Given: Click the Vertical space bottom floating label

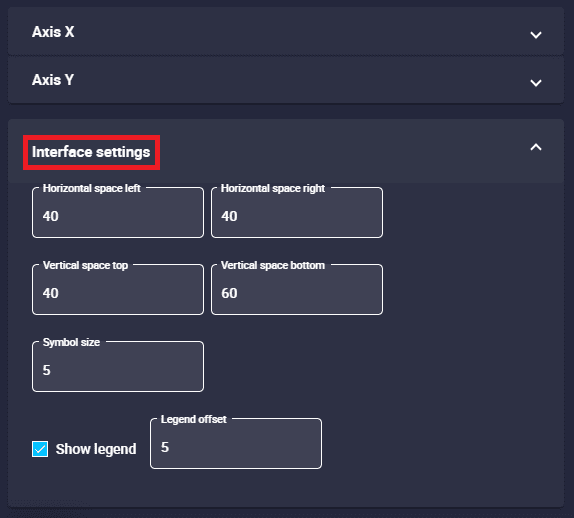Looking at the screenshot, I should coord(273,265).
